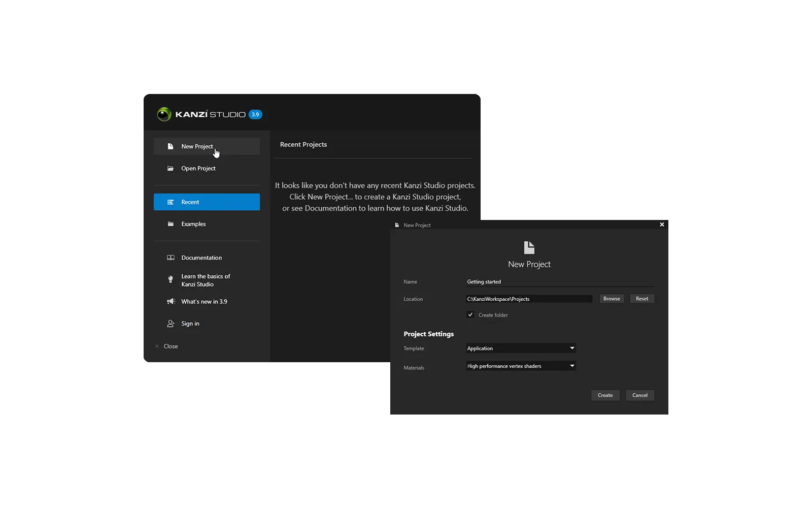
Task: Open the Template dropdown showing Application
Action: coord(521,348)
